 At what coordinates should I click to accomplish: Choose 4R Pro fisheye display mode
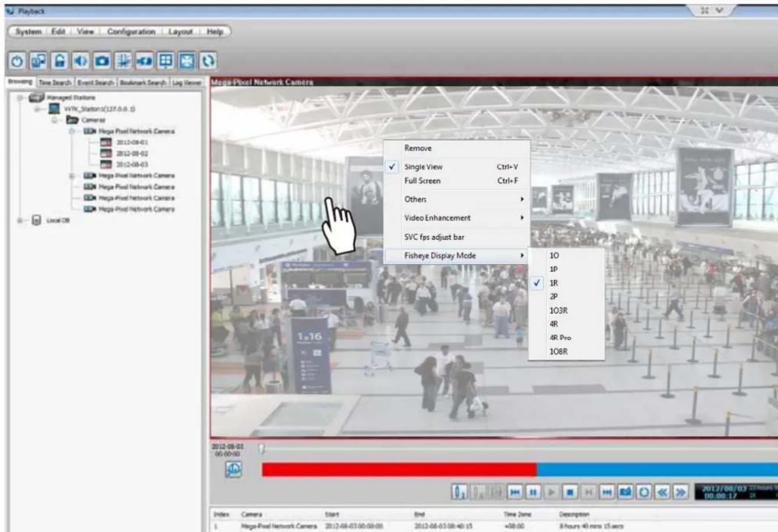(x=566, y=338)
